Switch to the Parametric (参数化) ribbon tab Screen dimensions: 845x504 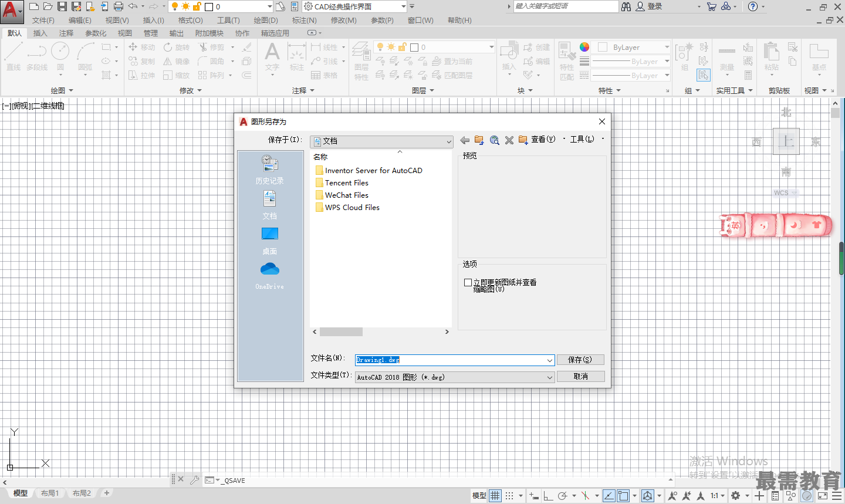pos(96,33)
